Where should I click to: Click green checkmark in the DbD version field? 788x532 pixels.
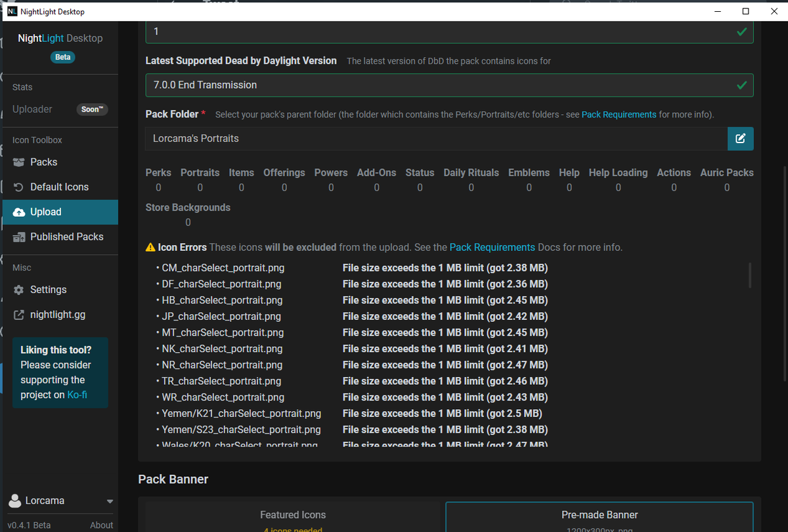742,85
